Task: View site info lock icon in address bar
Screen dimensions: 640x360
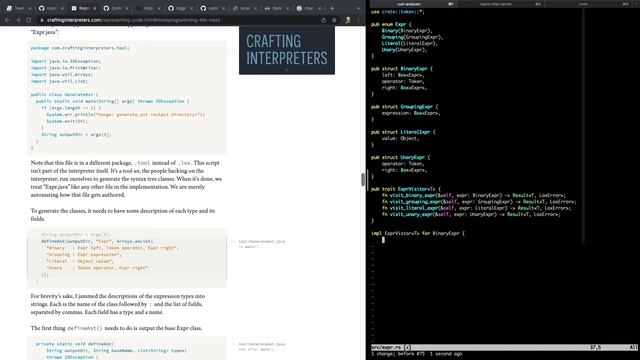Action: coord(41,20)
